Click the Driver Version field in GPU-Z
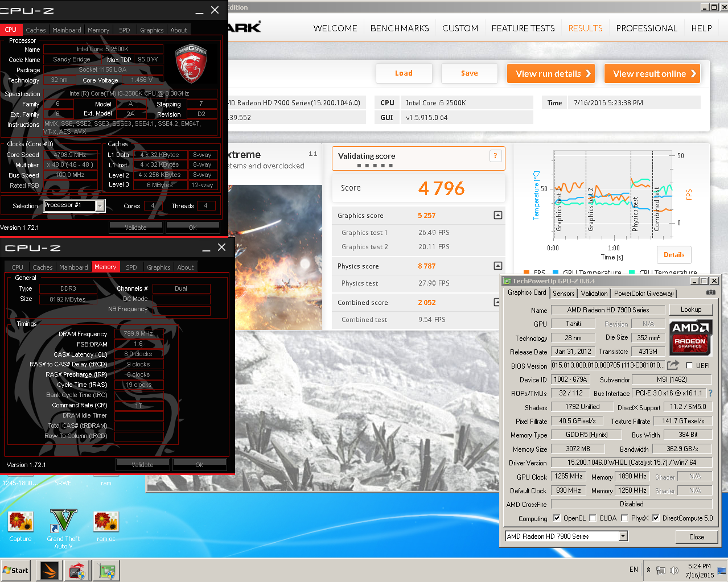Screen dimensions: 728x582 click(632, 463)
